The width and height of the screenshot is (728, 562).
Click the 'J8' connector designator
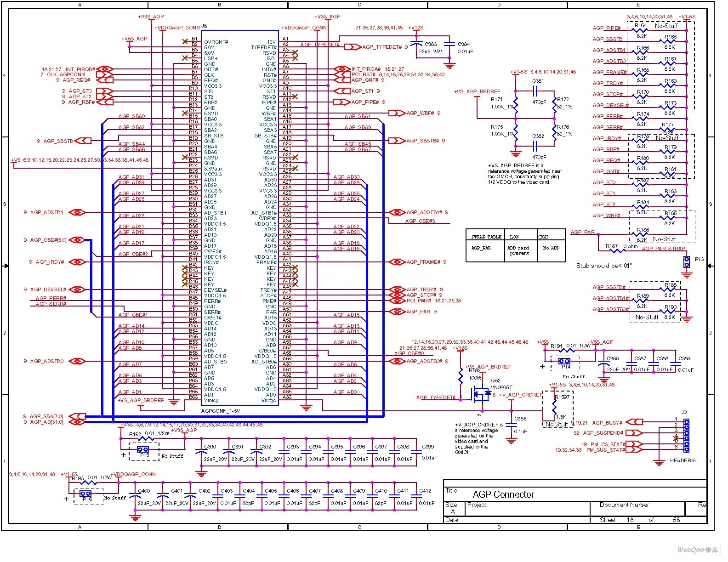tap(204, 26)
